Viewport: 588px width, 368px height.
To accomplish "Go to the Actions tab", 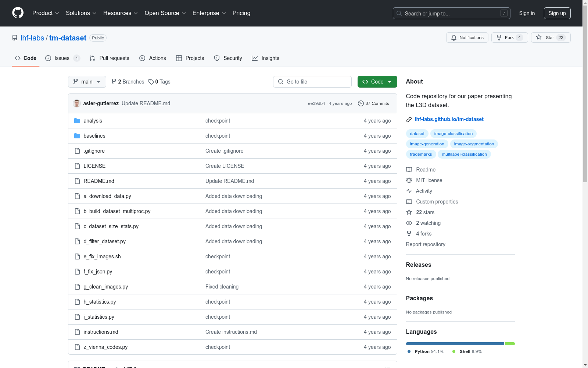I will (x=153, y=58).
